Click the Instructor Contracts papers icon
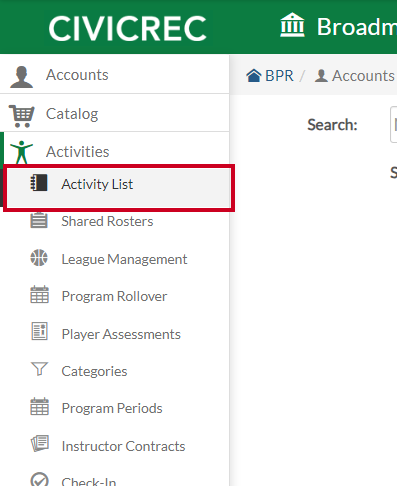 point(40,443)
